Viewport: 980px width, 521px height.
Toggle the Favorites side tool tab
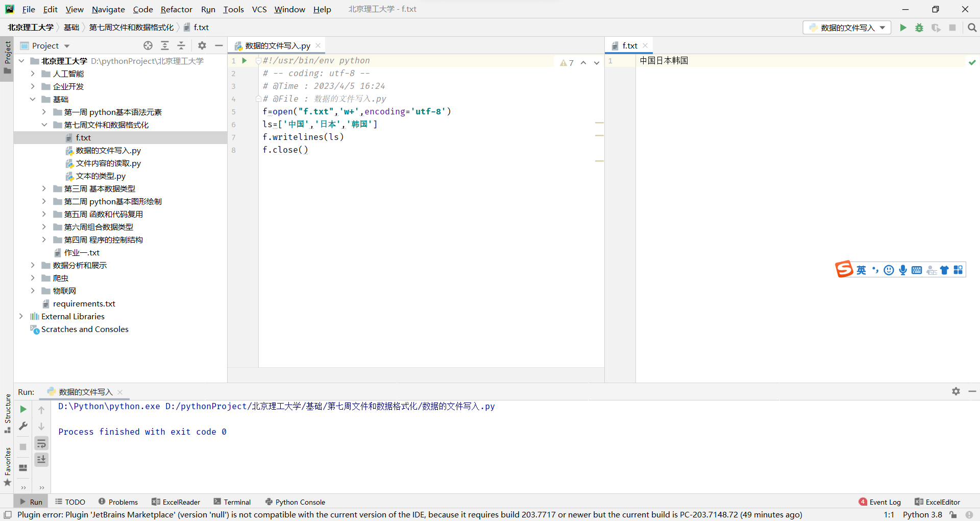coord(8,467)
